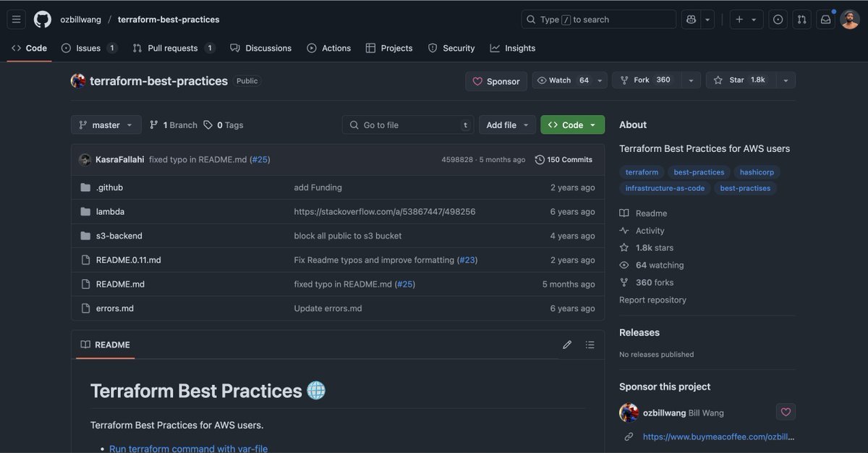Go to the GitHub homepage logo
Viewport: 868px width, 453px height.
tap(43, 20)
